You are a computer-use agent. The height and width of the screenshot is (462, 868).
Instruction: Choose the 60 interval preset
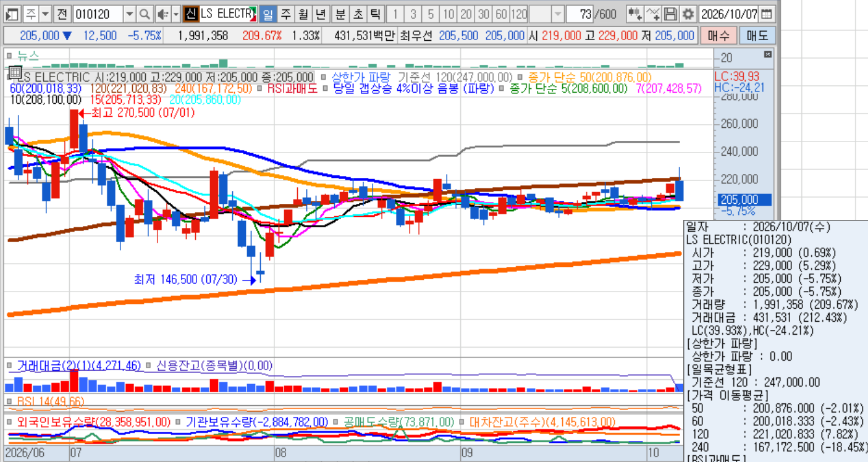click(501, 14)
